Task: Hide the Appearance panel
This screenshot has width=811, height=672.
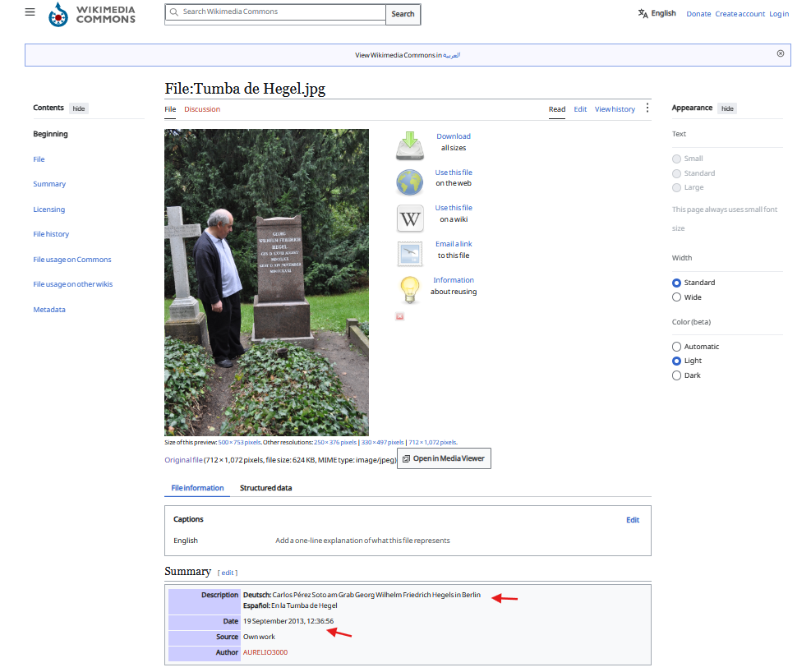Action: [727, 108]
